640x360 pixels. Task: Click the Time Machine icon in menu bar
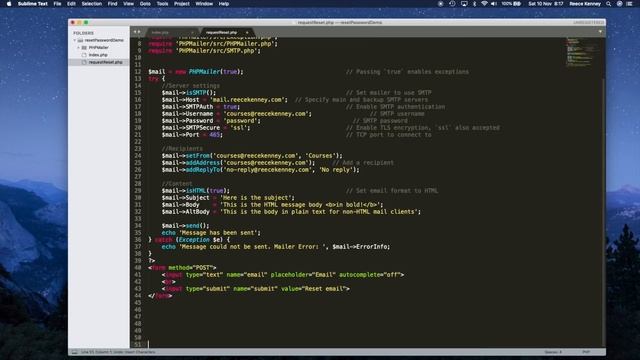click(452, 4)
